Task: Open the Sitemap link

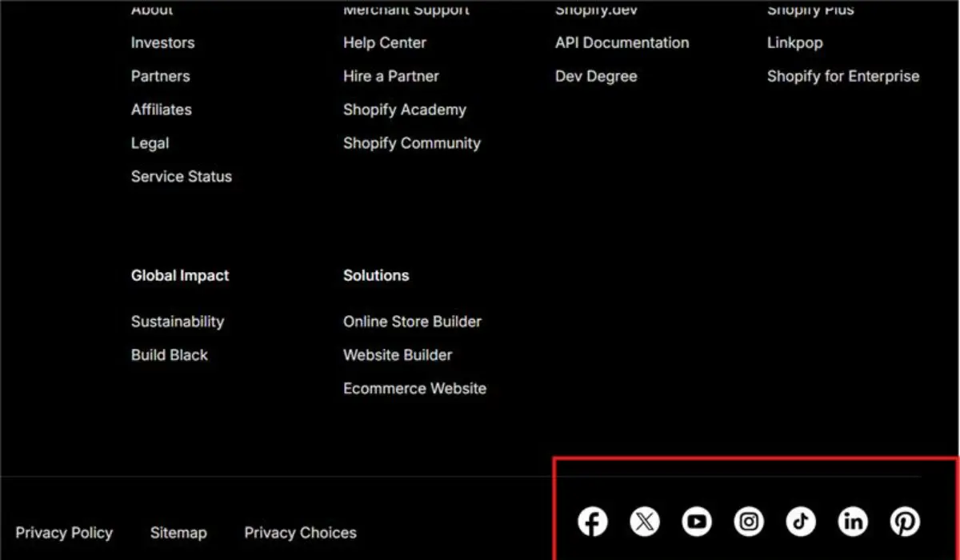Action: coord(178,533)
